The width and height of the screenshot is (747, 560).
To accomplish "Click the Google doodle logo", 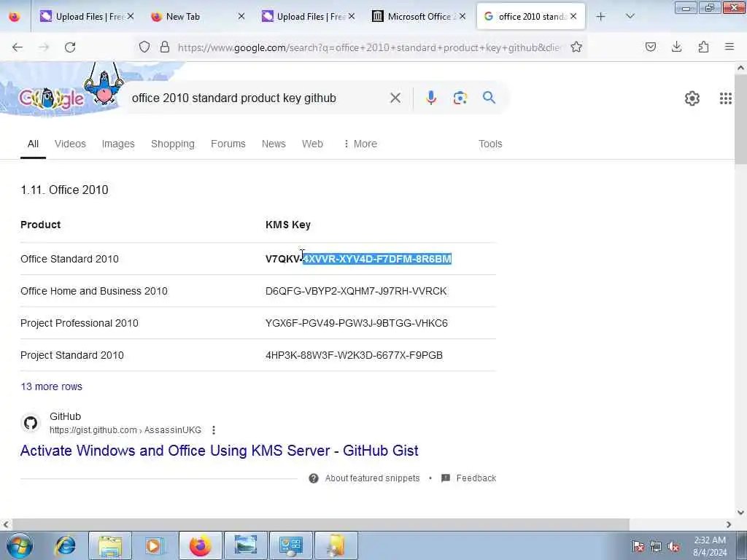I will coord(52,98).
